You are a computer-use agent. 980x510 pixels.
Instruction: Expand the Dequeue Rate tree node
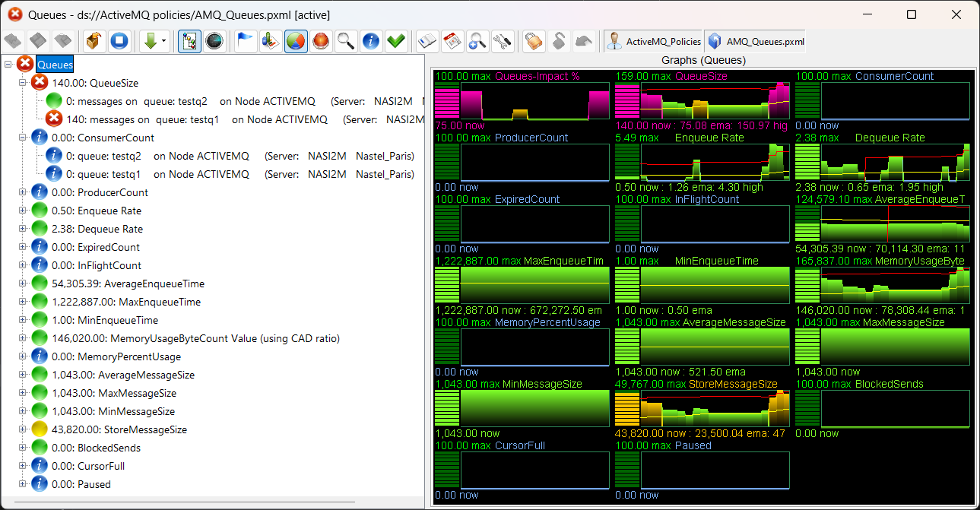(x=22, y=229)
